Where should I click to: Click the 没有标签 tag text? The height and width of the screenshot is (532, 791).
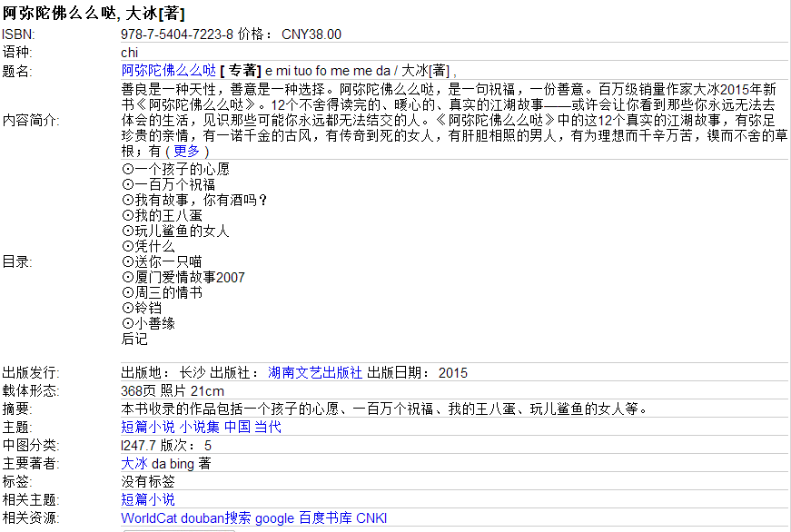click(x=148, y=481)
